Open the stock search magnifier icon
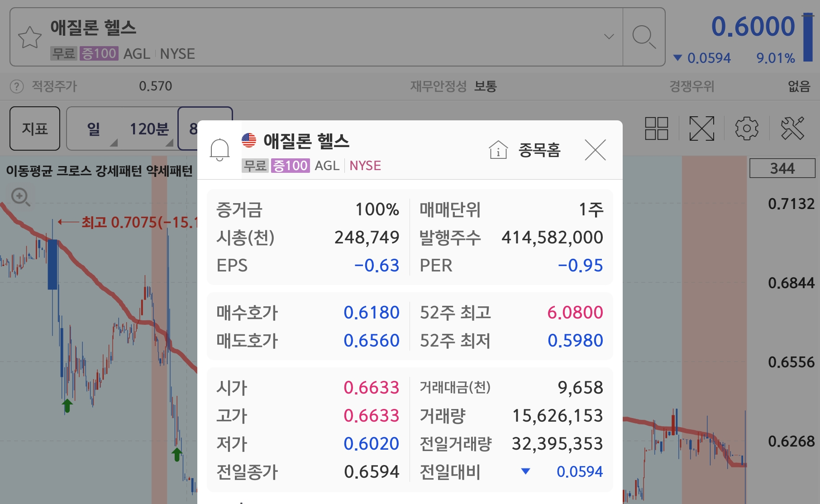 point(644,37)
